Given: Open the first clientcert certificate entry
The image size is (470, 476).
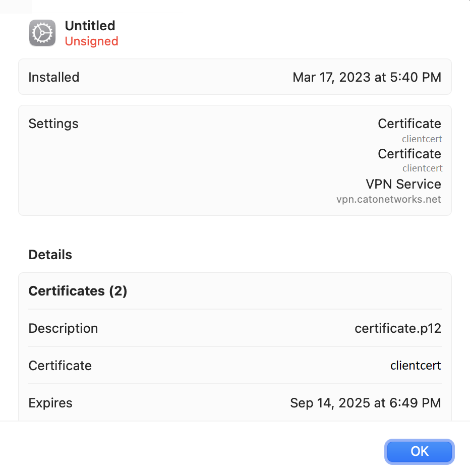Looking at the screenshot, I should point(422,139).
